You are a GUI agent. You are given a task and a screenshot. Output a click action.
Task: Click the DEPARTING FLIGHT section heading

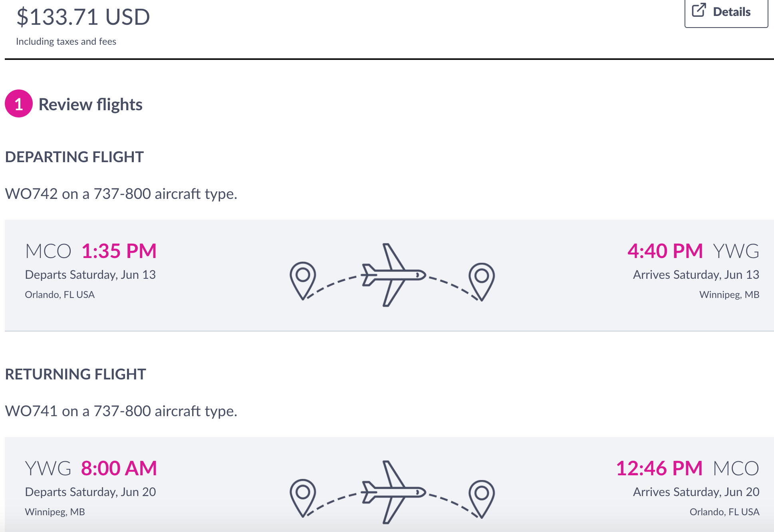[74, 157]
